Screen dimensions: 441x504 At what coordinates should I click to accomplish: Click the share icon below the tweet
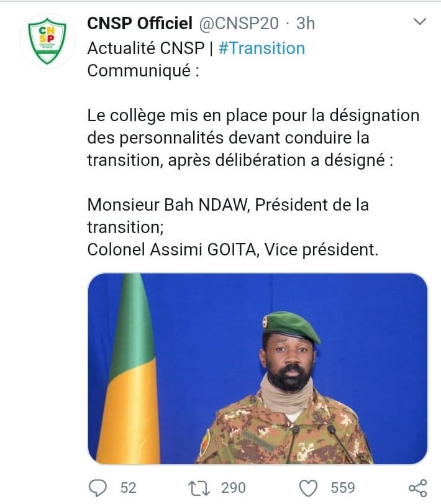tap(418, 487)
